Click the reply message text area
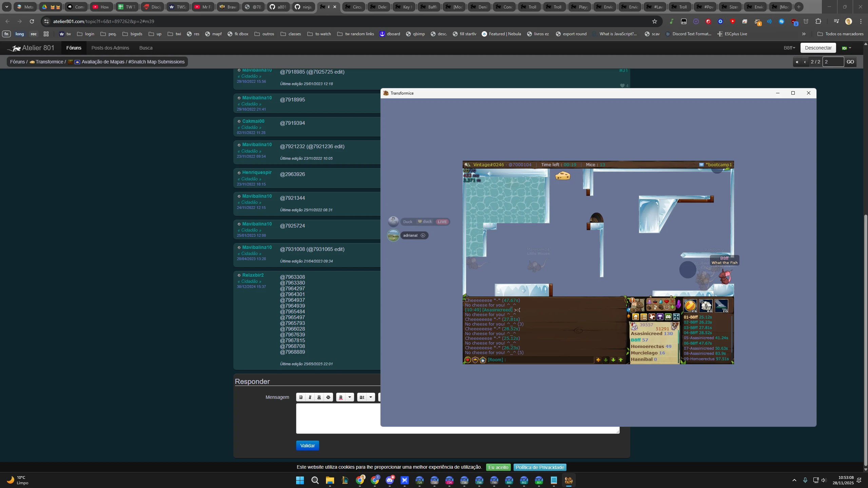This screenshot has width=868, height=488. click(458, 418)
